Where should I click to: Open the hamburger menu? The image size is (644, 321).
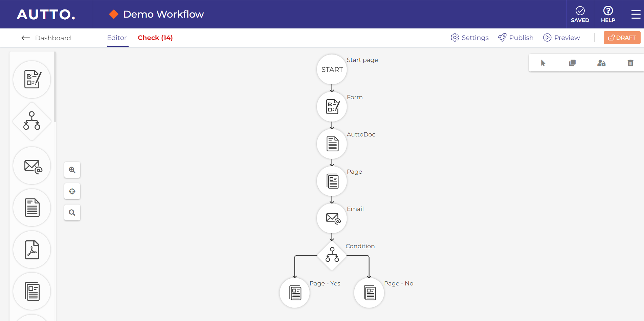pos(636,14)
